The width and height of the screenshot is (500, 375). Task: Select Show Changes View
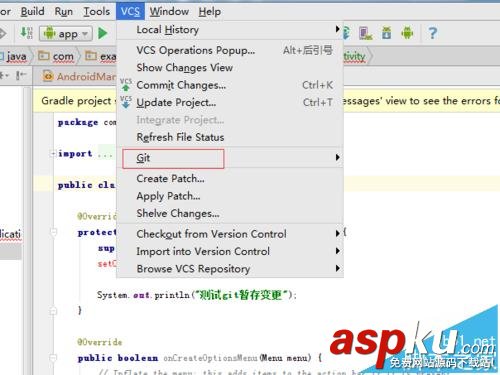click(230, 68)
